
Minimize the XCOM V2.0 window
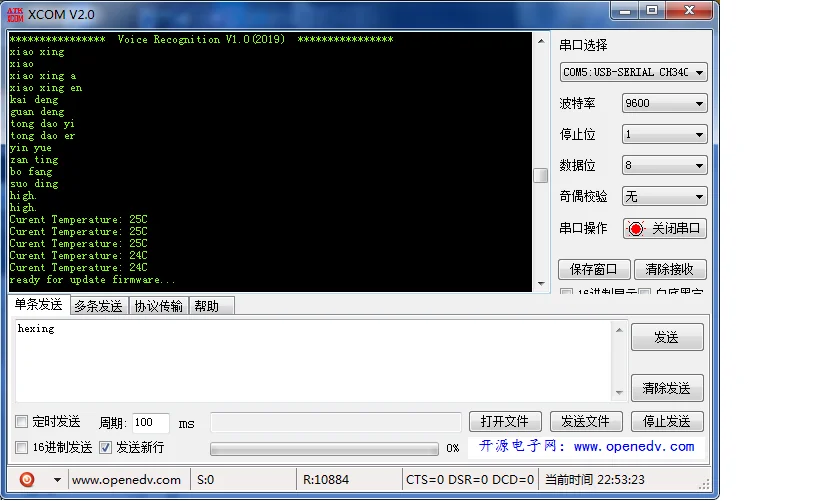tap(625, 11)
